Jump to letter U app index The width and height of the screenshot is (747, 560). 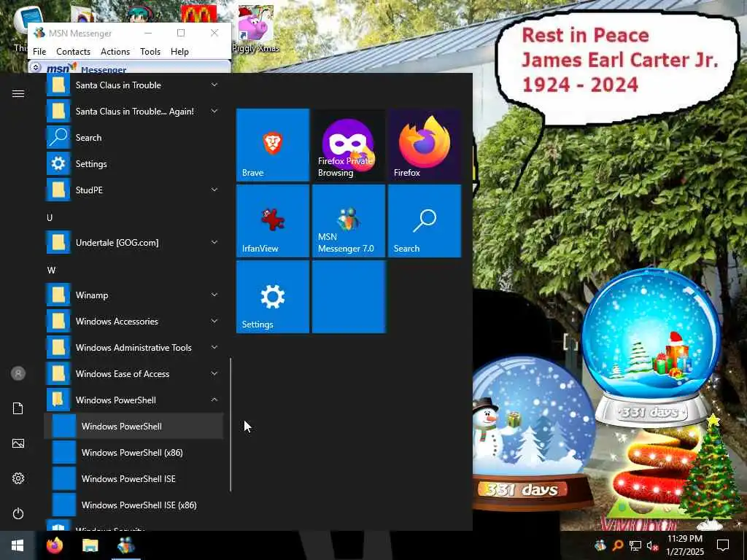pos(50,217)
